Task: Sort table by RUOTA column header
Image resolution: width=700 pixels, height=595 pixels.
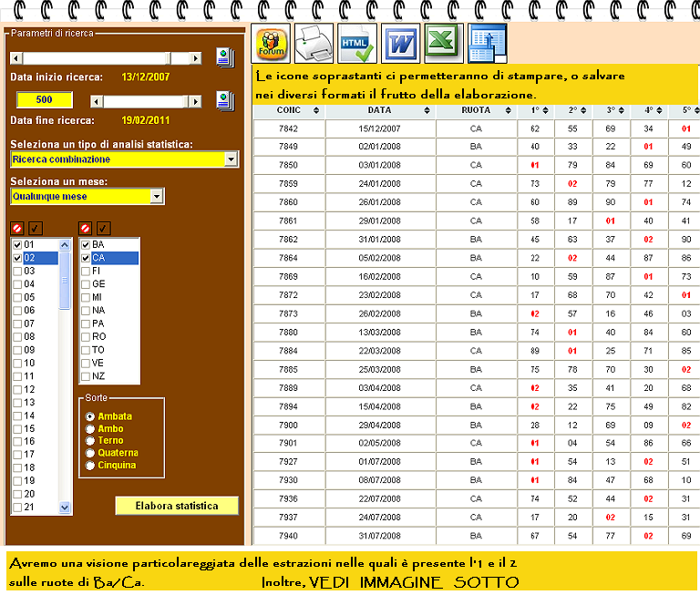Action: click(476, 110)
